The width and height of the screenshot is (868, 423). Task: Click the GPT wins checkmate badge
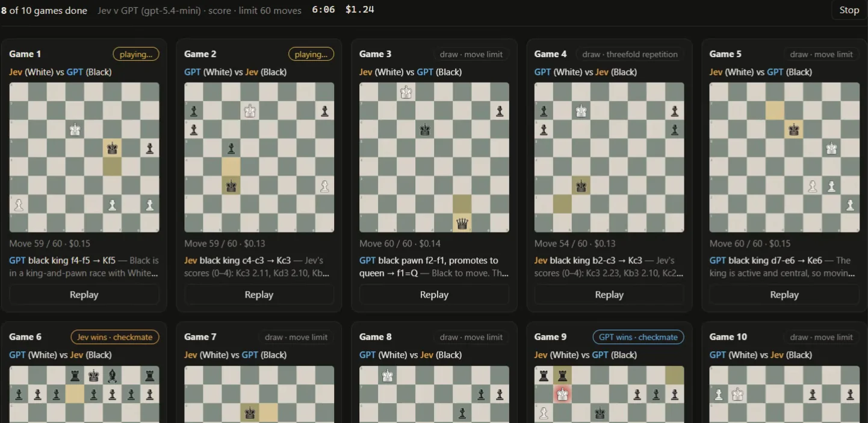point(639,337)
